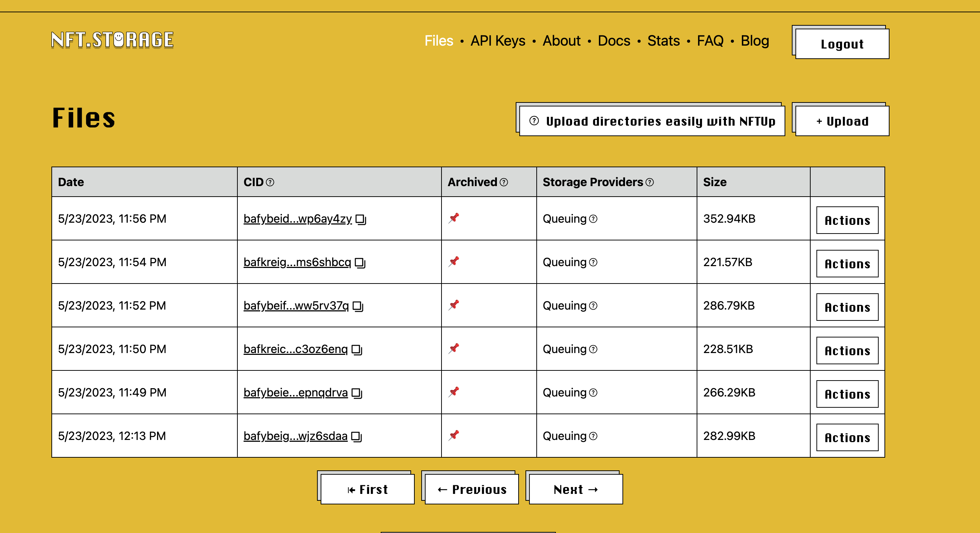Open the Stats page

tap(663, 41)
